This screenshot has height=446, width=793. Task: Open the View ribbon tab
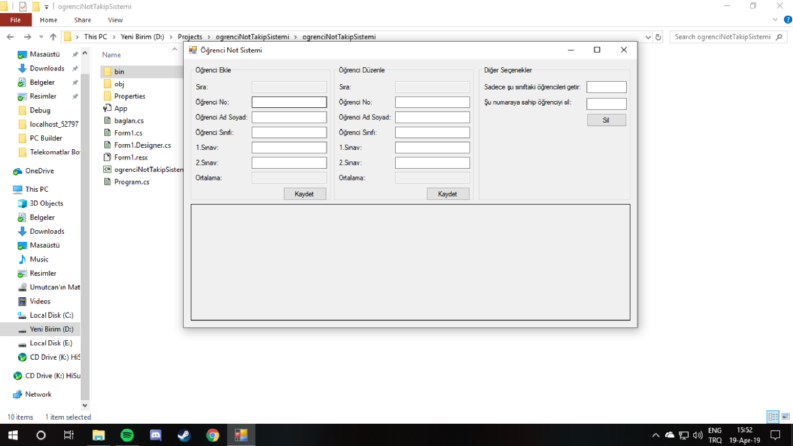(x=115, y=20)
